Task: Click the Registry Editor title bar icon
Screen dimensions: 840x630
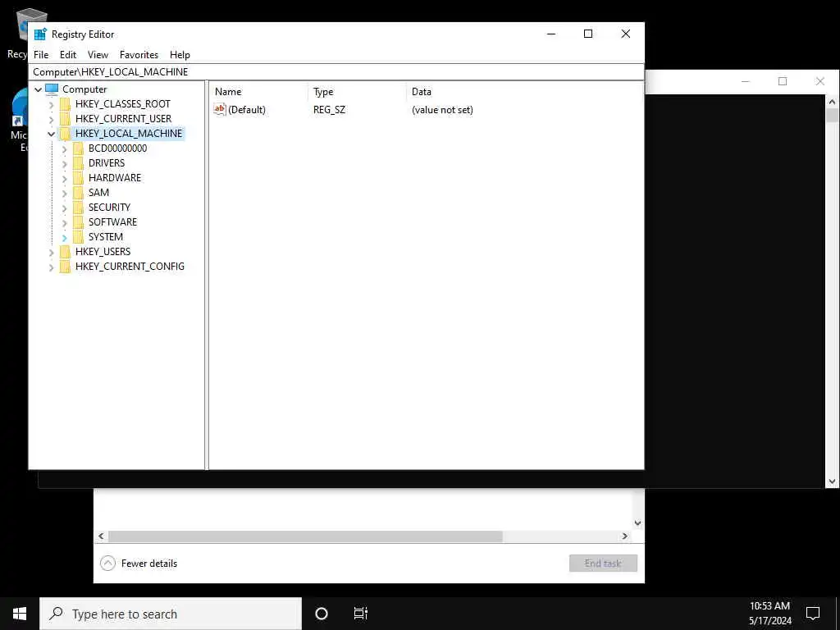Action: [41, 34]
